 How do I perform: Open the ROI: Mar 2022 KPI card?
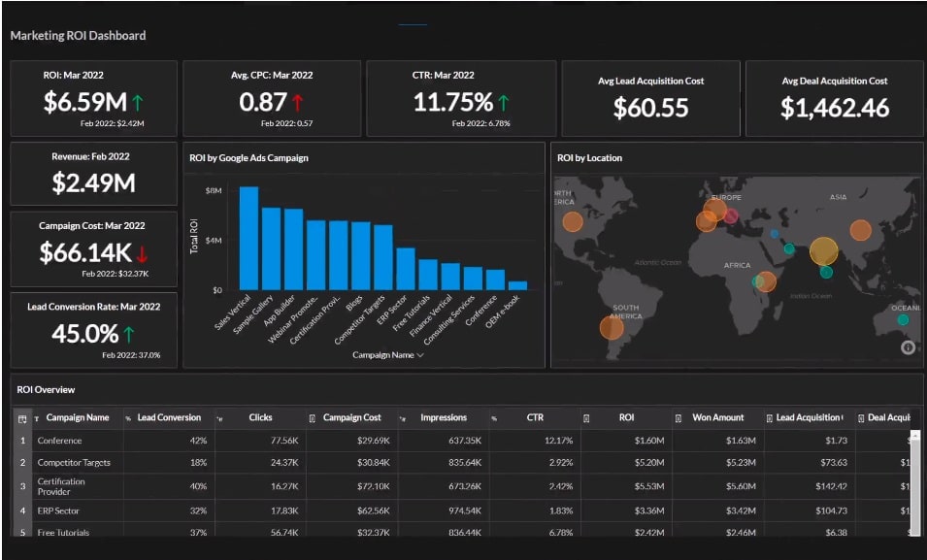[93, 98]
